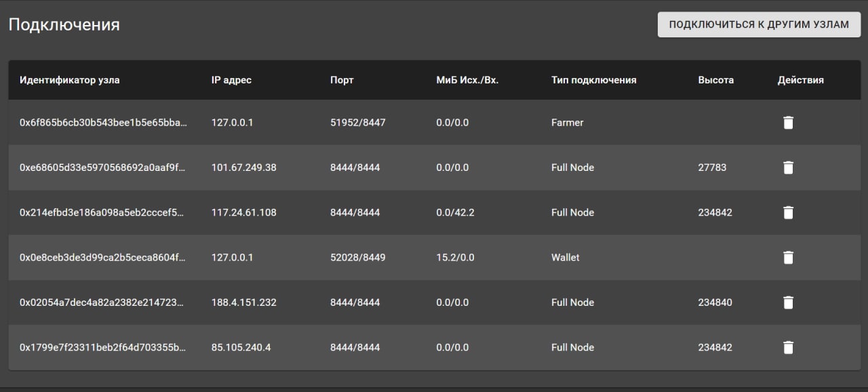Click the МиБ Исх./Вх. column header

(467, 80)
